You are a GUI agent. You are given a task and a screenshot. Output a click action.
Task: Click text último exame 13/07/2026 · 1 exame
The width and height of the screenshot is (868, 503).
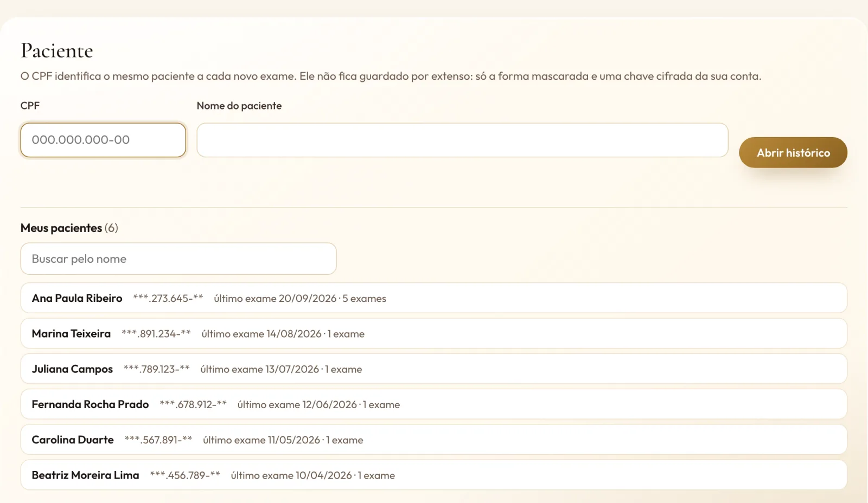(x=281, y=369)
